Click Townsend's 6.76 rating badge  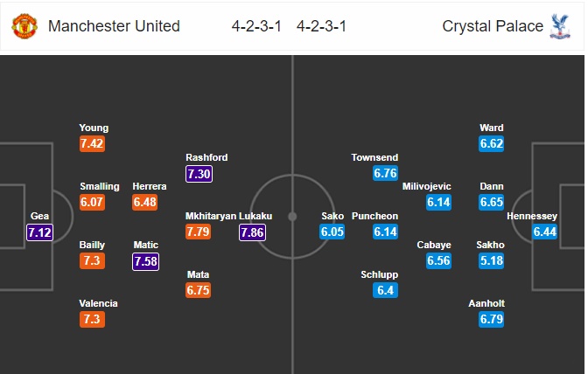[386, 173]
